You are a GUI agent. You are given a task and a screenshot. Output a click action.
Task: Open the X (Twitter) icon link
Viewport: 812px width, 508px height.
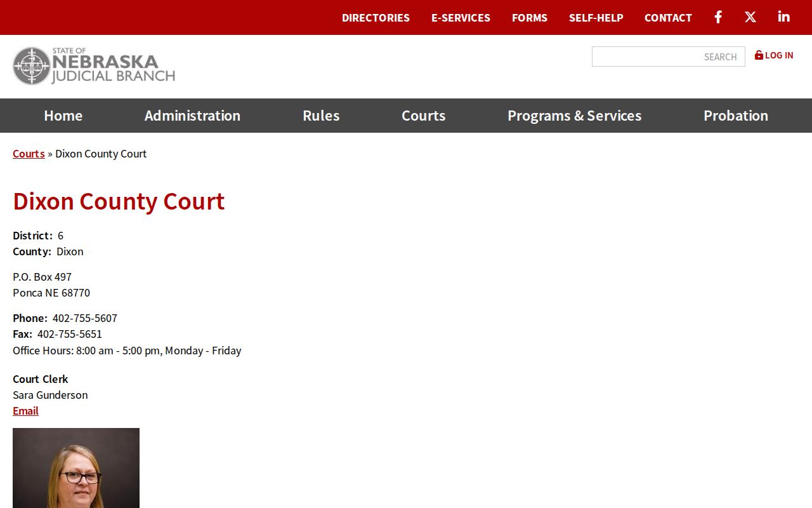click(x=750, y=17)
